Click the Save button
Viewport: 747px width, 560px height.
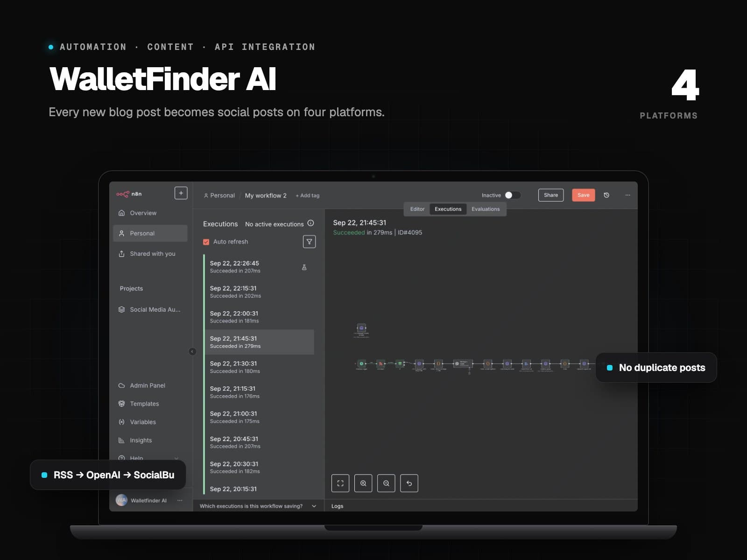point(583,195)
